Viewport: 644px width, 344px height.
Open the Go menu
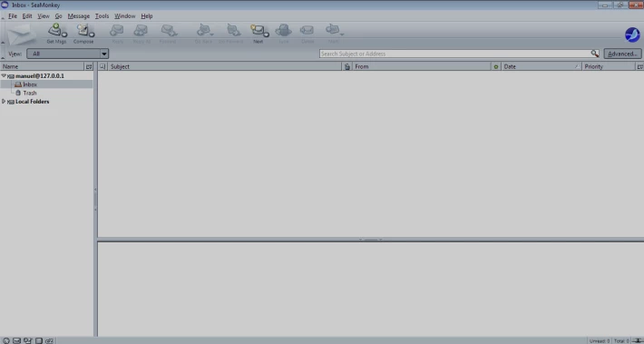[x=58, y=16]
